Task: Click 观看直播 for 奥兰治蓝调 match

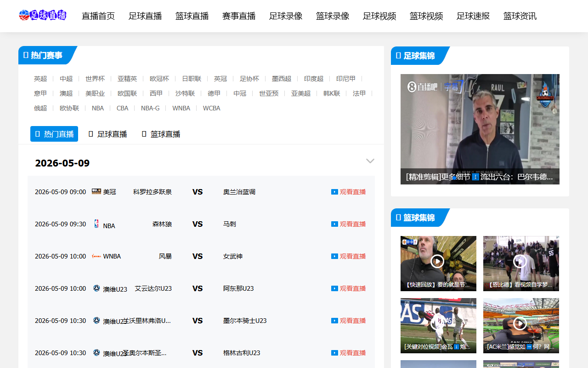Action: coord(353,192)
